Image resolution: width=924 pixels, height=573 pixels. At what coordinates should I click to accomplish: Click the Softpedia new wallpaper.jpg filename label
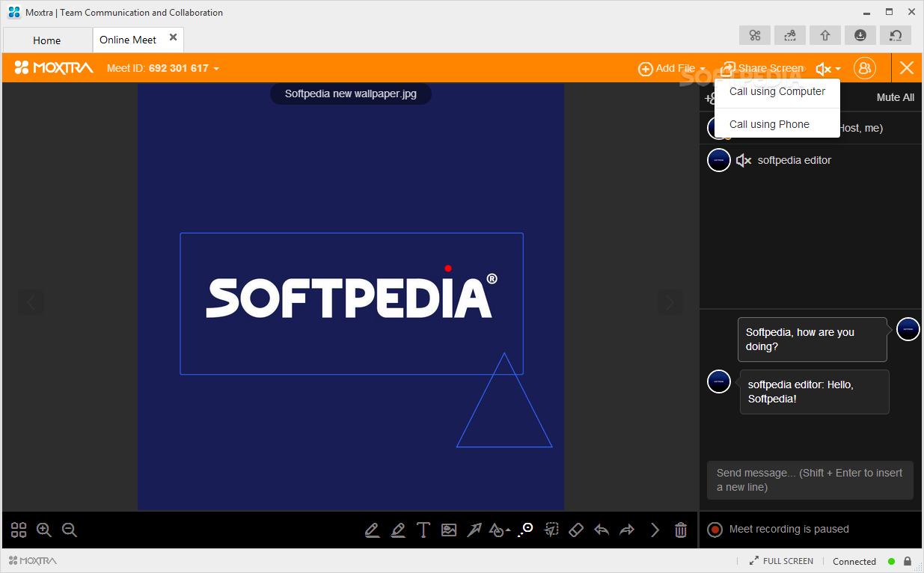pos(351,94)
